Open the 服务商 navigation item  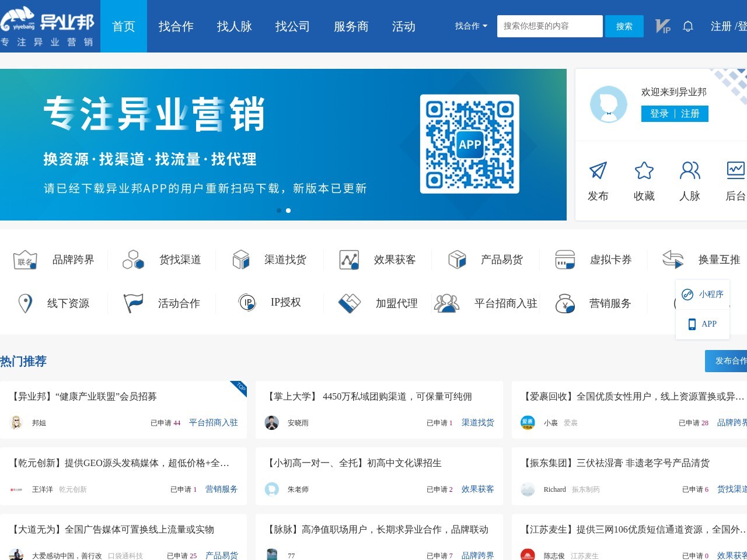pyautogui.click(x=351, y=26)
